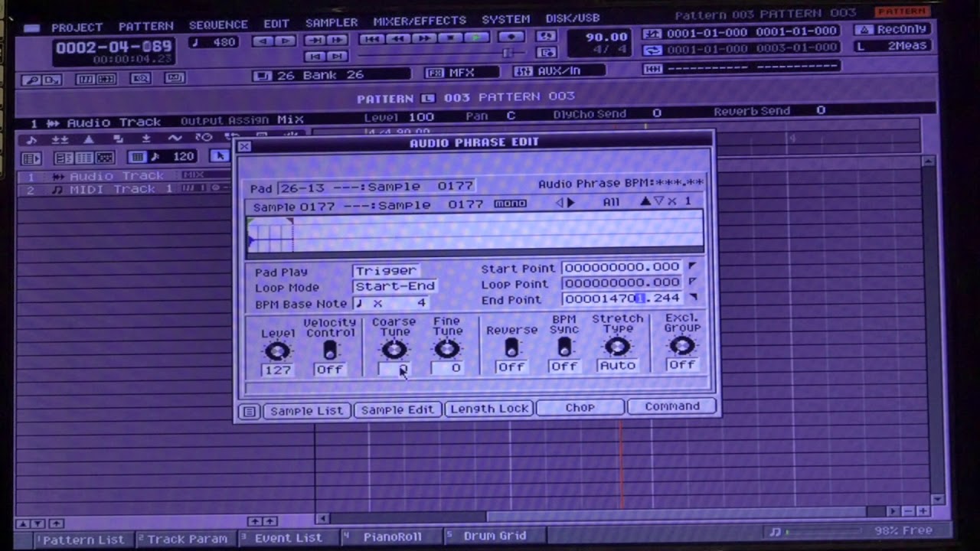Open the MIXER/EFFECTS menu
This screenshot has width=980, height=551.
tap(420, 21)
